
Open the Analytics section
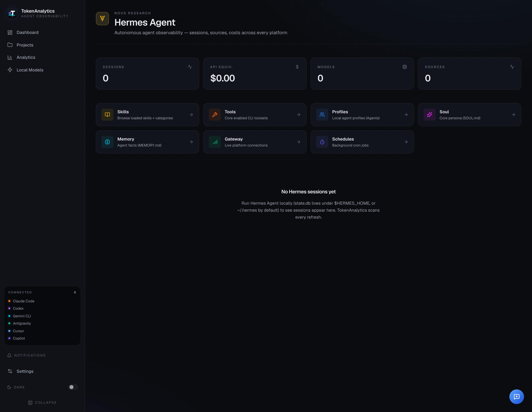26,57
